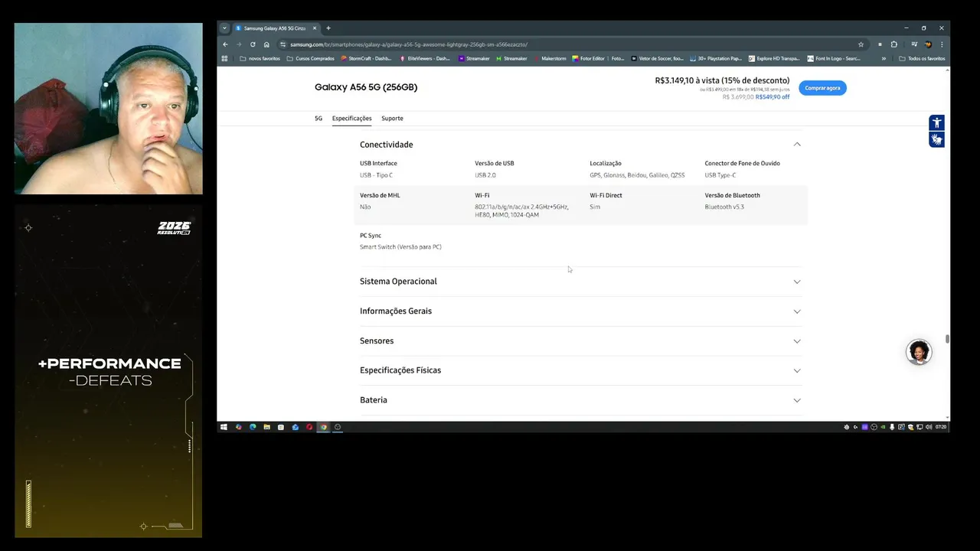Reload the Samsung page

(x=253, y=44)
